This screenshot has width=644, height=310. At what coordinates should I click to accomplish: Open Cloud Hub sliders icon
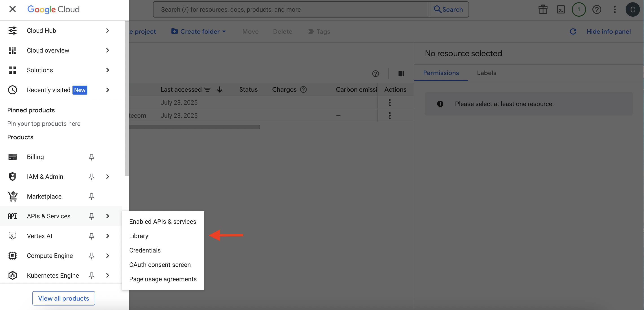[13, 31]
